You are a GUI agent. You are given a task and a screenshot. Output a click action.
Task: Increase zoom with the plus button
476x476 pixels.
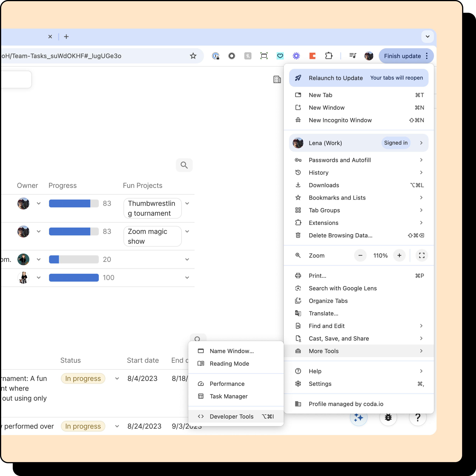click(x=399, y=256)
